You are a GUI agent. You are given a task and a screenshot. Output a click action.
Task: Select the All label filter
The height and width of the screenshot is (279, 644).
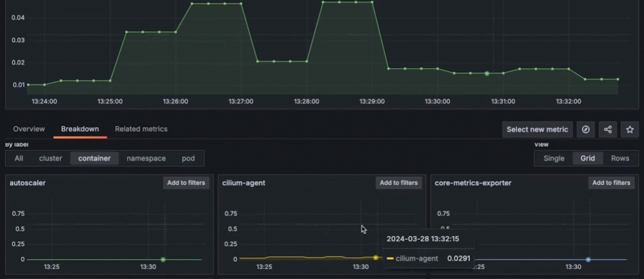(19, 158)
